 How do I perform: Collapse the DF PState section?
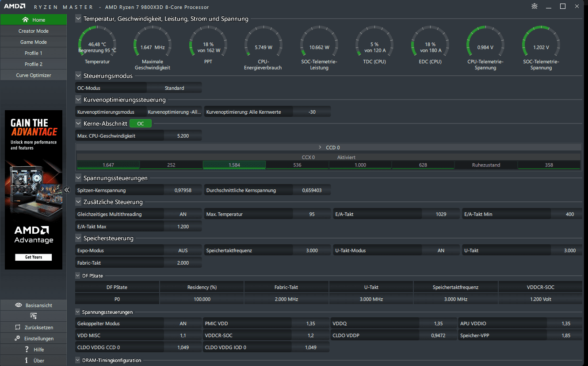[78, 275]
